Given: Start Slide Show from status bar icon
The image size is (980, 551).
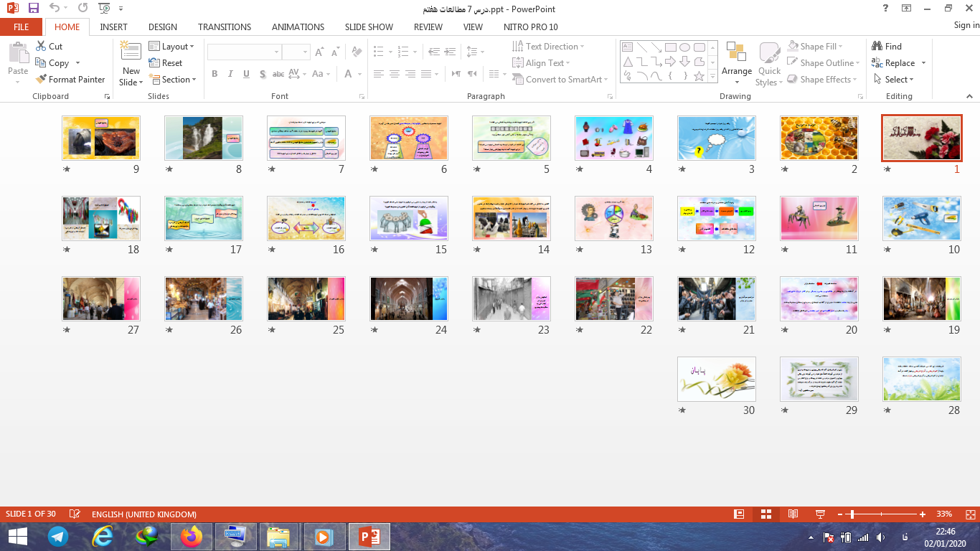Looking at the screenshot, I should click(820, 514).
